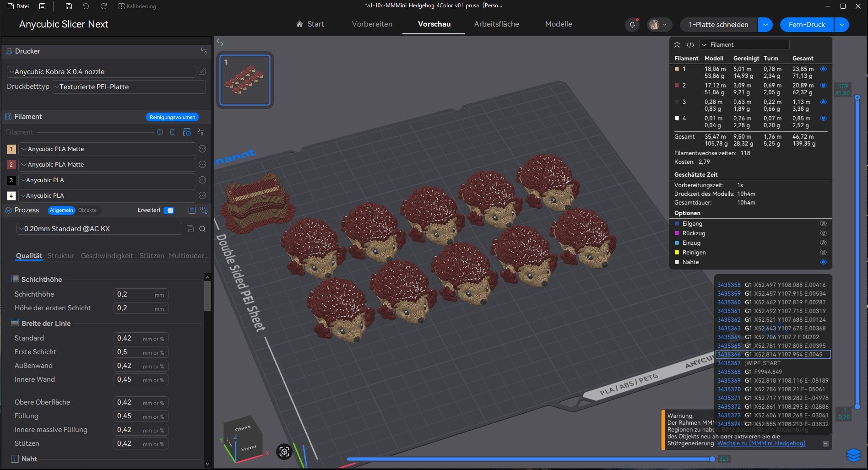The width and height of the screenshot is (868, 470).
Task: Open the Druckbetttyp dropdown
Action: [x=129, y=87]
